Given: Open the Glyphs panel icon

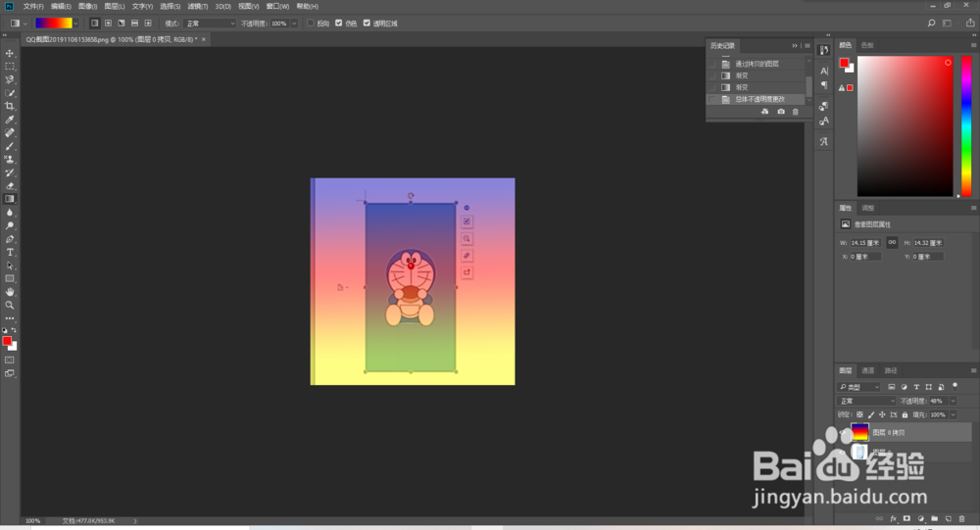Looking at the screenshot, I should (824, 141).
